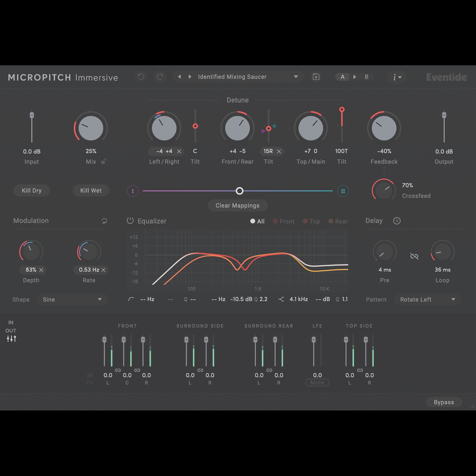The width and height of the screenshot is (476, 476).
Task: Click the save preset icon
Action: (316, 77)
